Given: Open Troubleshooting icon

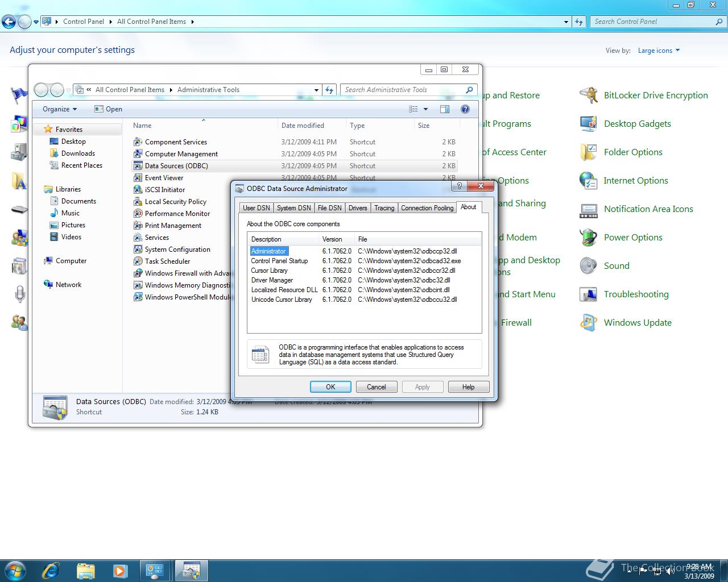Looking at the screenshot, I should [x=589, y=294].
